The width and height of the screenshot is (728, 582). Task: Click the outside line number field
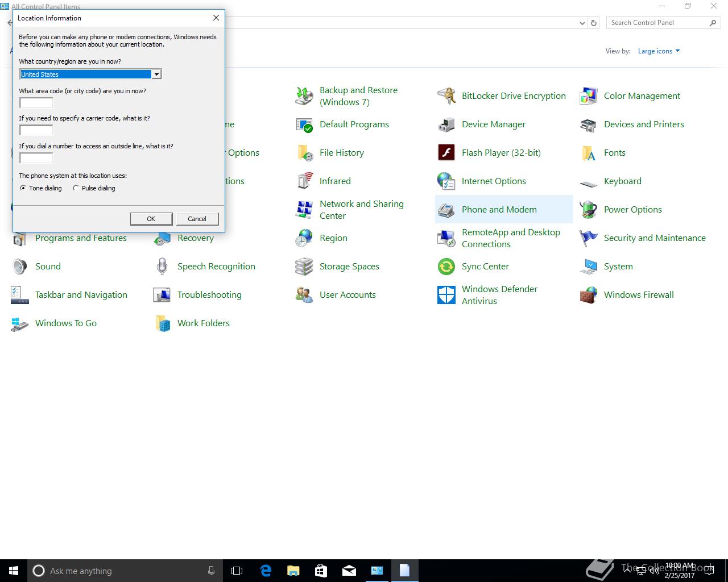36,158
